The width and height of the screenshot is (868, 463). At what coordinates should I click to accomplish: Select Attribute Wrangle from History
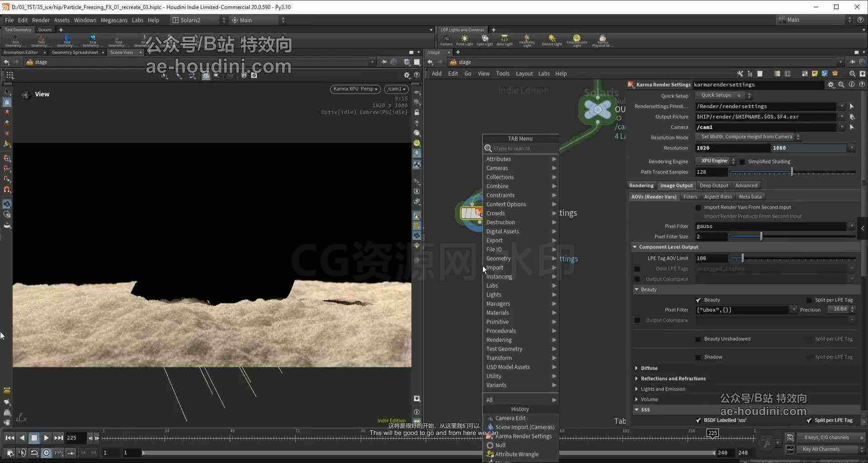pos(521,454)
